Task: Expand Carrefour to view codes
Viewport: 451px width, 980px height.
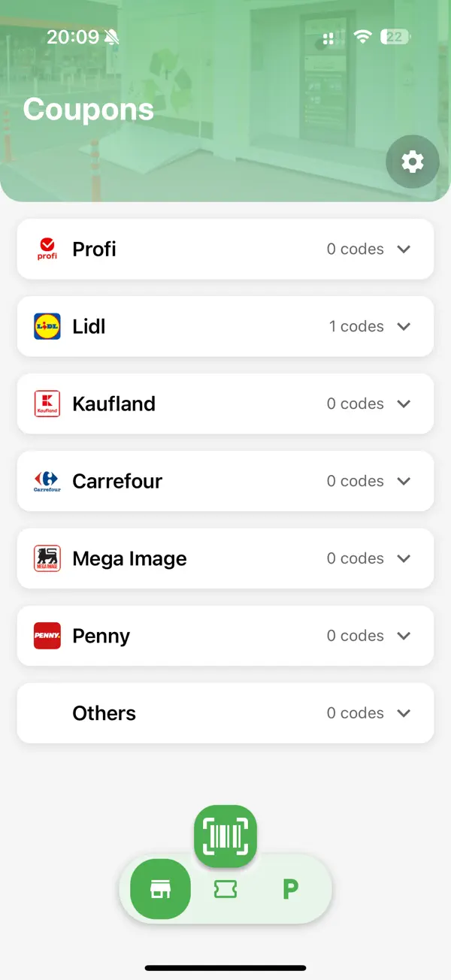Action: (x=404, y=481)
